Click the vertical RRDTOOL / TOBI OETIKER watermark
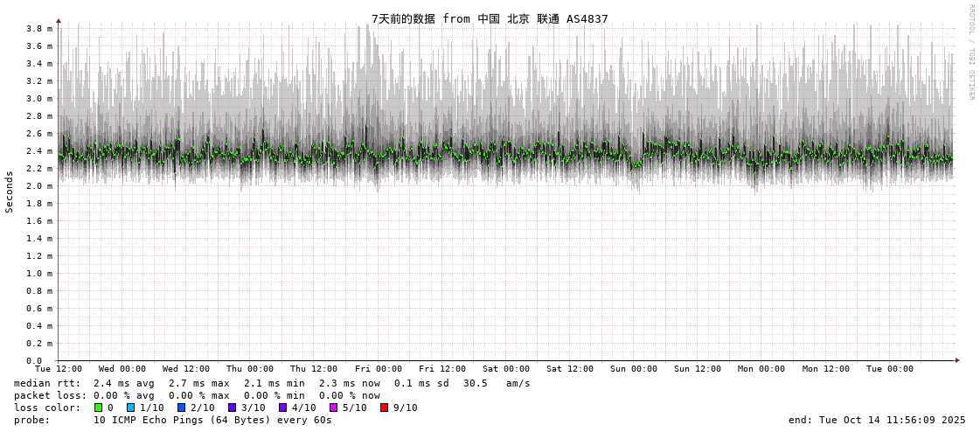The height and width of the screenshot is (432, 980). click(x=970, y=52)
